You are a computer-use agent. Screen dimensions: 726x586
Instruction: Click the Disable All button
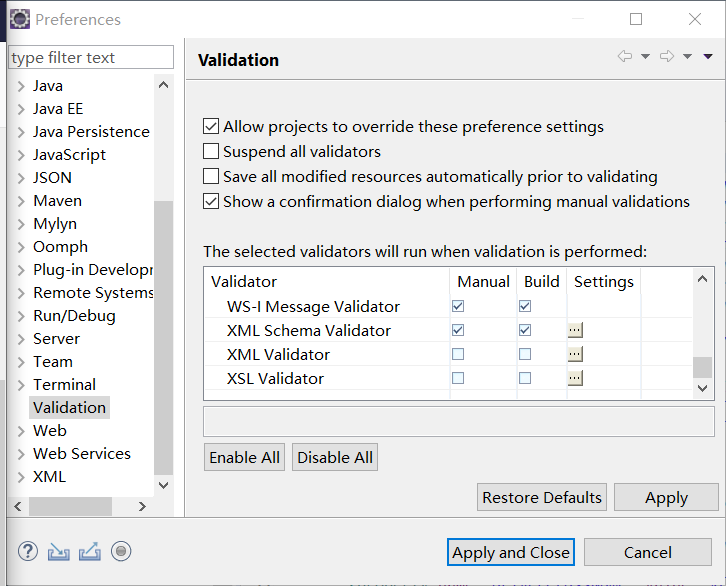click(x=335, y=457)
